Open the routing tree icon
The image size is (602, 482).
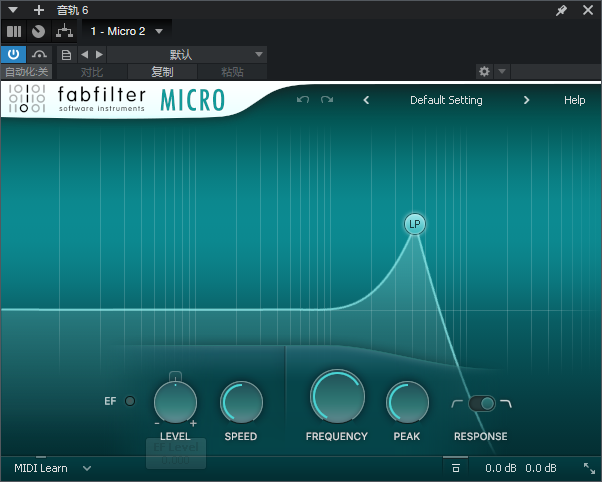64,31
